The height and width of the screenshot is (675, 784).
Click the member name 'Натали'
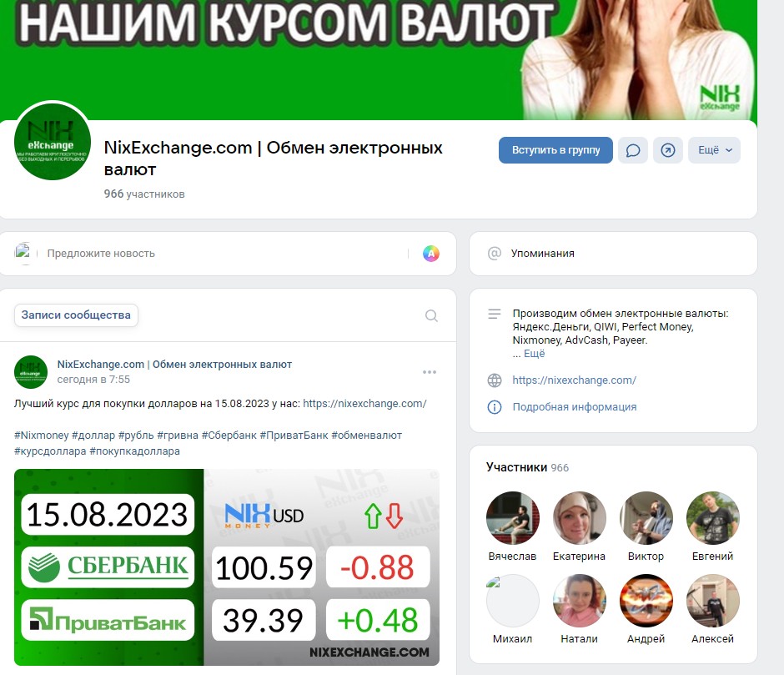click(579, 639)
